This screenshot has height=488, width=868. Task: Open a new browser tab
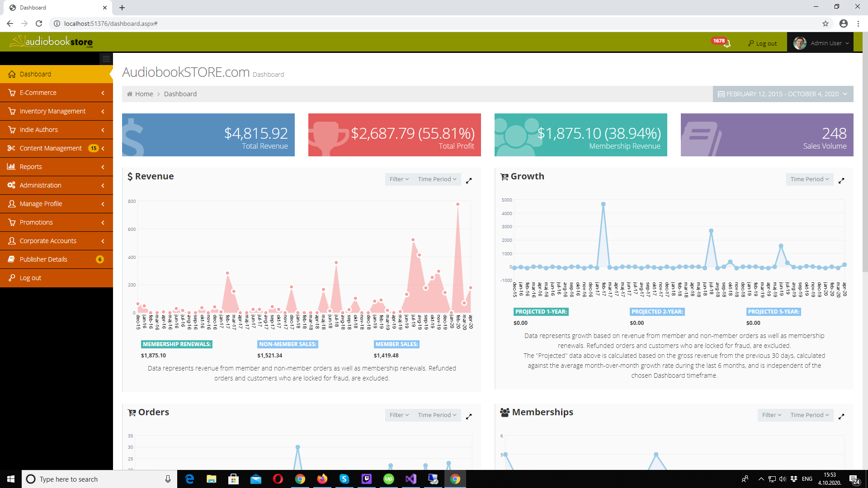click(x=122, y=8)
